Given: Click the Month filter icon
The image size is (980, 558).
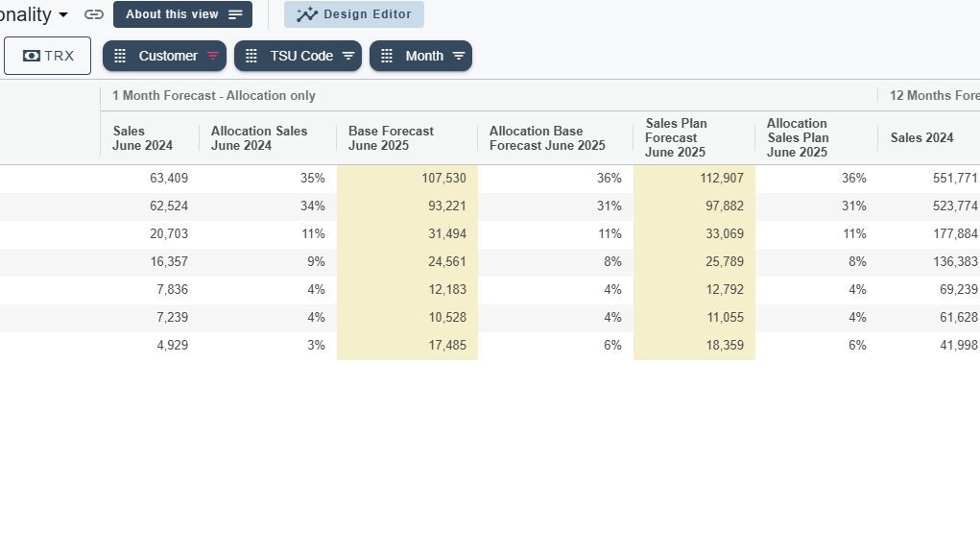Looking at the screenshot, I should pos(458,56).
